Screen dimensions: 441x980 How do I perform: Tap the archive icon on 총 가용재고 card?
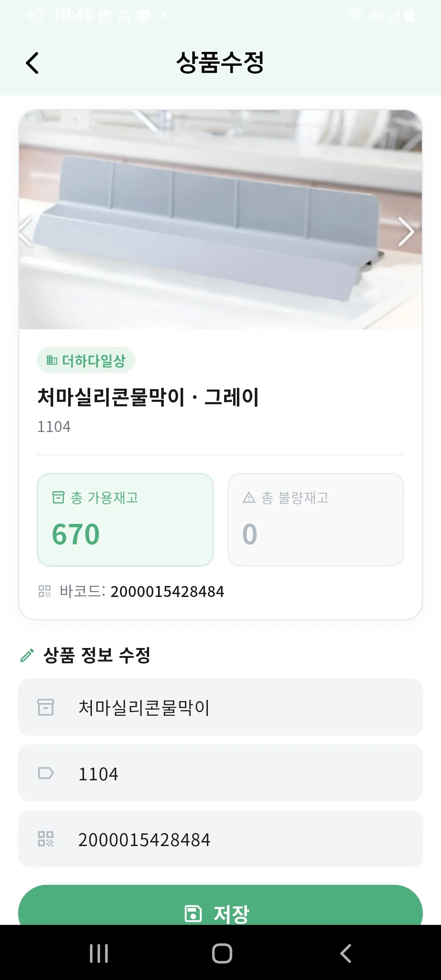(58, 497)
